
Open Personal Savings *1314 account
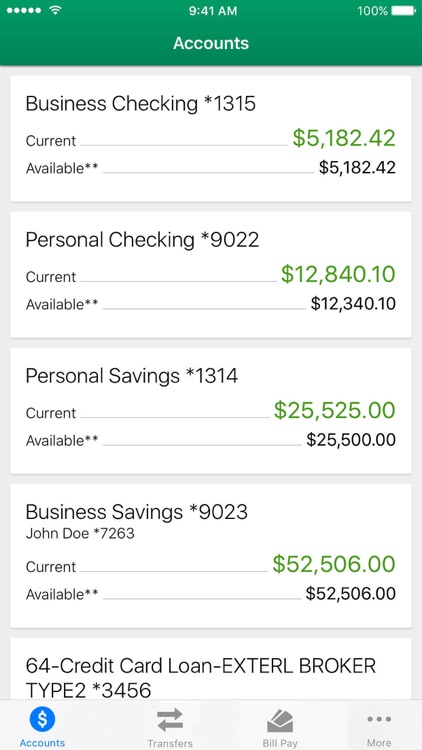[211, 411]
